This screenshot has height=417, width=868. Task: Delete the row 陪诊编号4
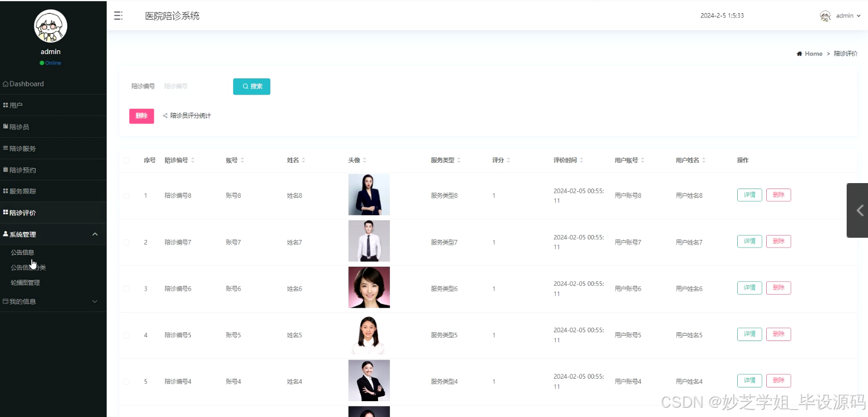(778, 380)
